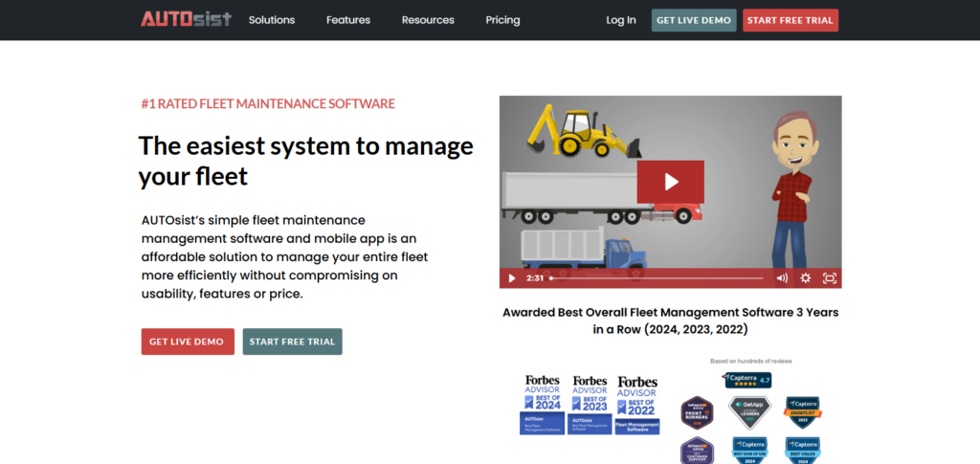Expand the Features navigation menu
The image size is (980, 464).
pos(348,20)
